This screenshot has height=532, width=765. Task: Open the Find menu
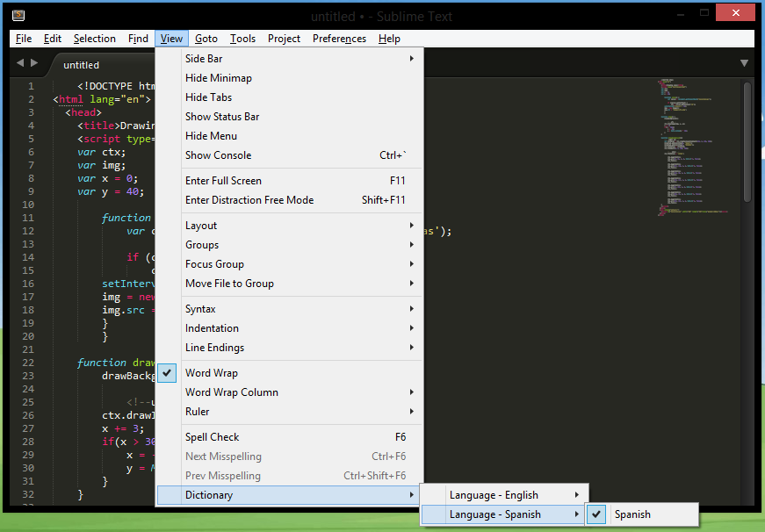click(x=138, y=39)
